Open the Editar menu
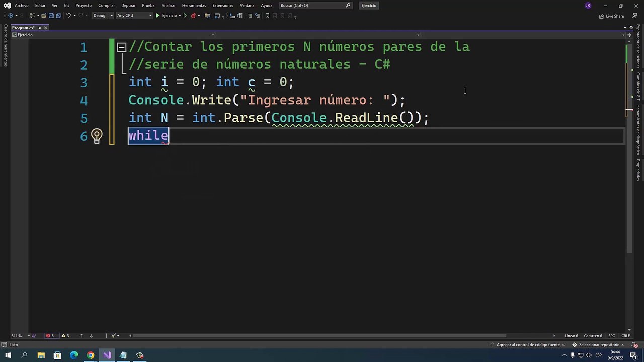The width and height of the screenshot is (644, 362). click(40, 5)
